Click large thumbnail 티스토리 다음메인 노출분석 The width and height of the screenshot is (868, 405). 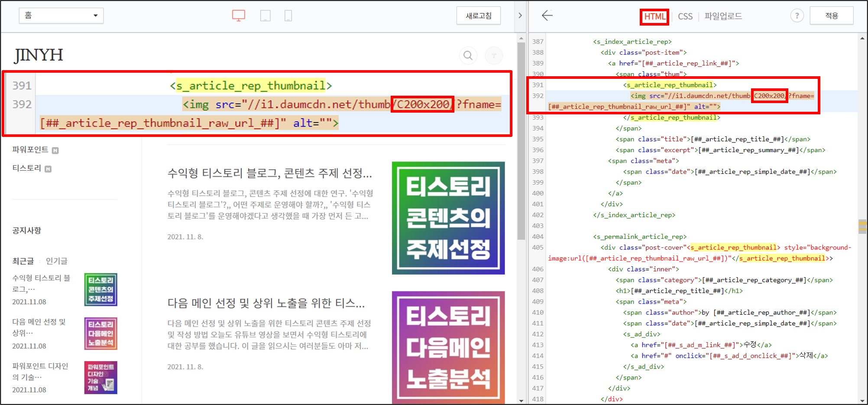(x=448, y=347)
